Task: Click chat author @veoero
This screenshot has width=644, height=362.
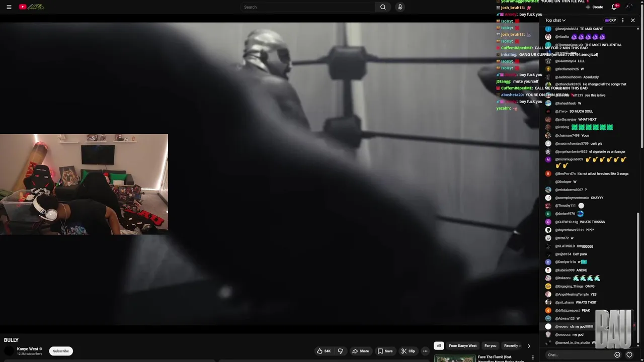Action: point(561,326)
